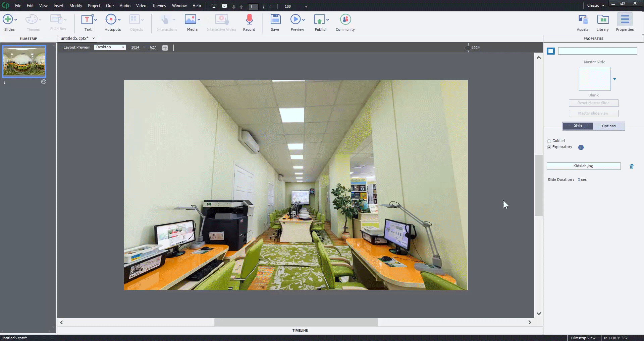This screenshot has width=644, height=341.
Task: Expand the Master Slide dropdown arrow
Action: pos(614,79)
